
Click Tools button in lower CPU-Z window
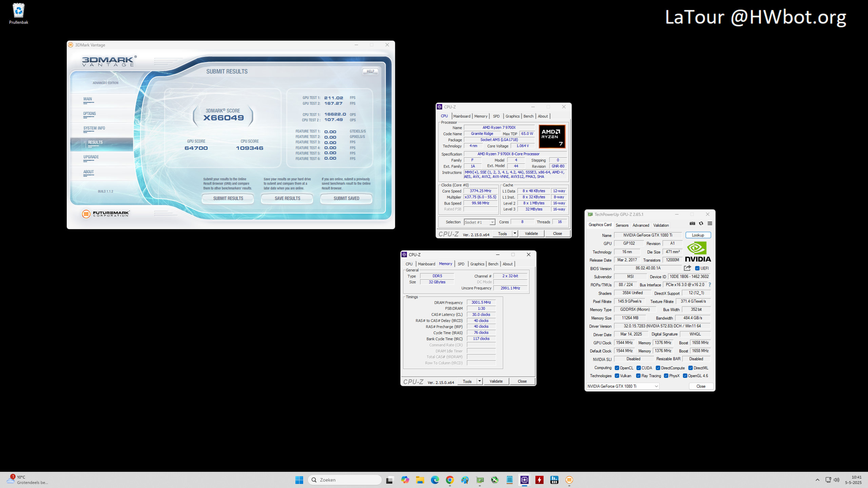[x=467, y=381]
